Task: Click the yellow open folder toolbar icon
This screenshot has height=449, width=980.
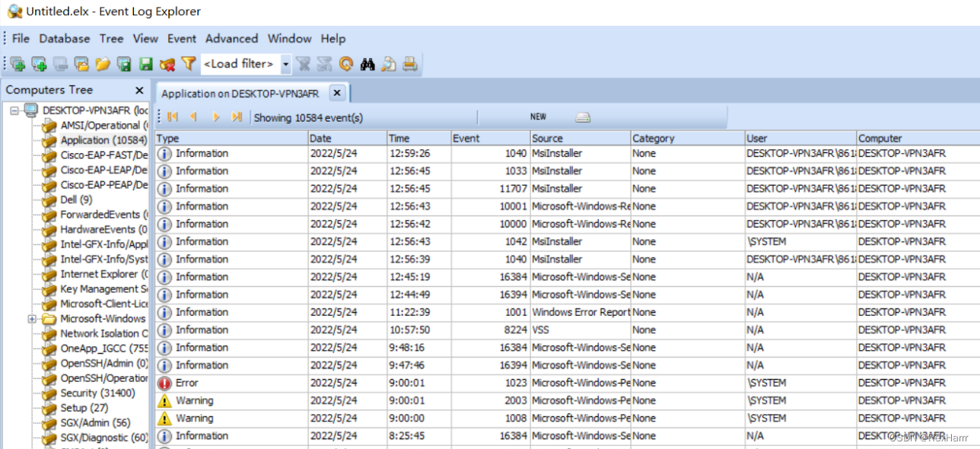Action: 103,65
